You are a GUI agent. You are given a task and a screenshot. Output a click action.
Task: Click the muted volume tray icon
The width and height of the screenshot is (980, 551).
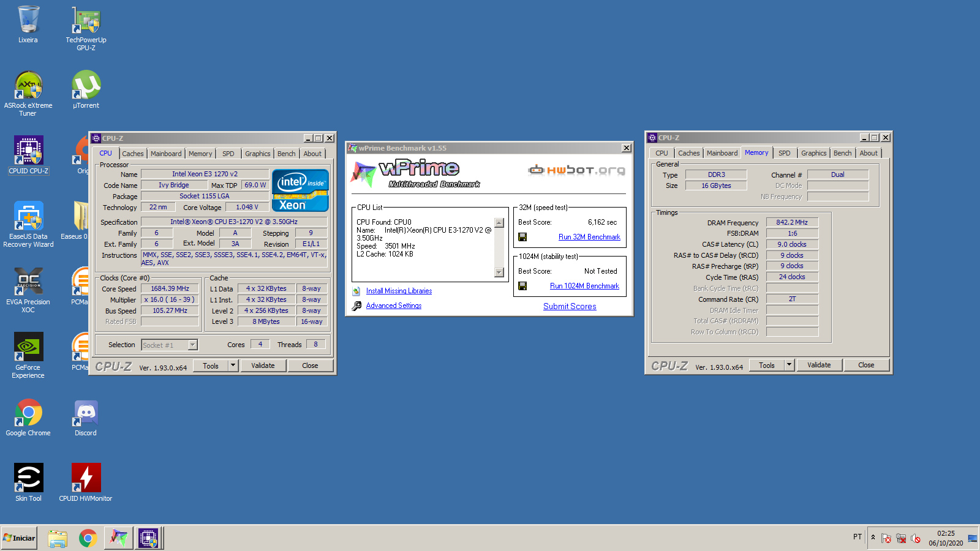tap(916, 538)
